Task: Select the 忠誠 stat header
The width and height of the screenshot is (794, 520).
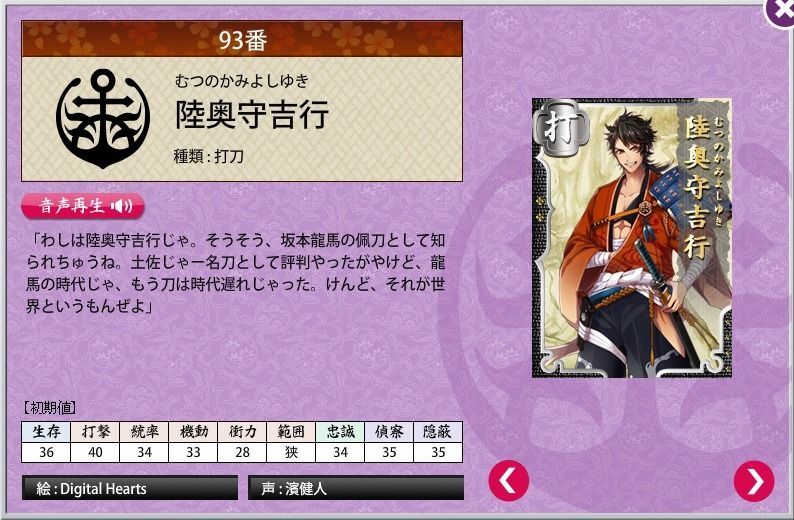Action: pyautogui.click(x=340, y=432)
